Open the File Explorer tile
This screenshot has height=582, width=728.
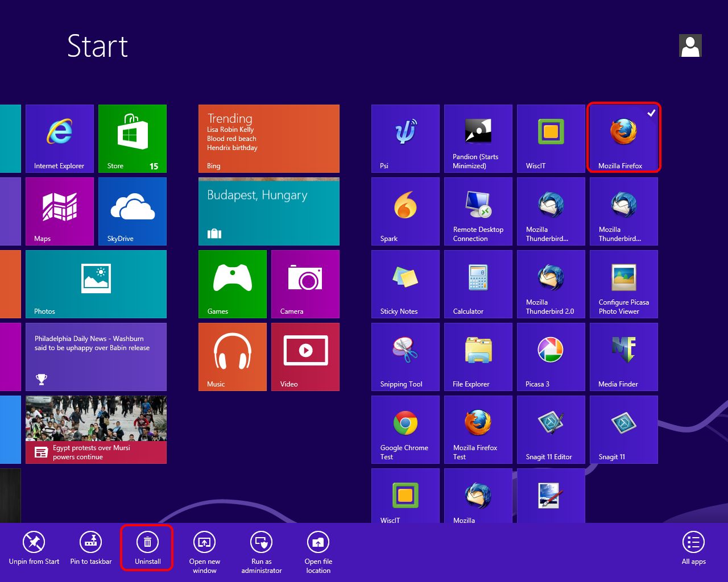[x=478, y=357]
